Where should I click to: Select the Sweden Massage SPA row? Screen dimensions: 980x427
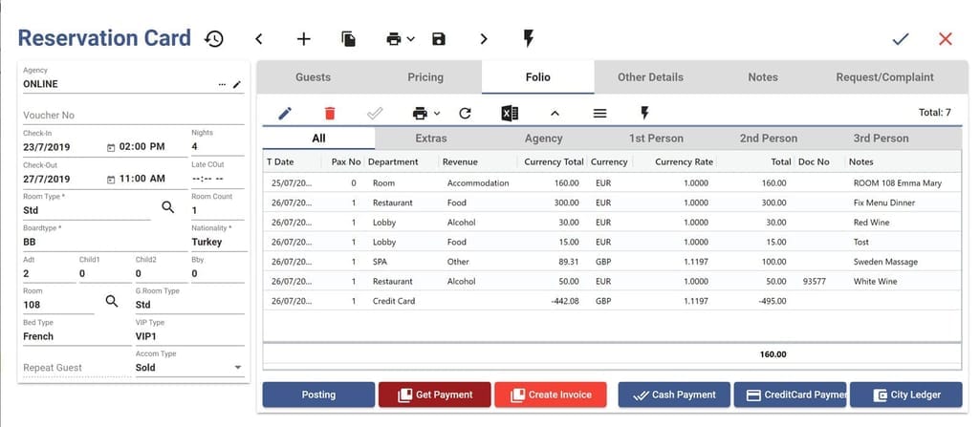[x=612, y=262]
